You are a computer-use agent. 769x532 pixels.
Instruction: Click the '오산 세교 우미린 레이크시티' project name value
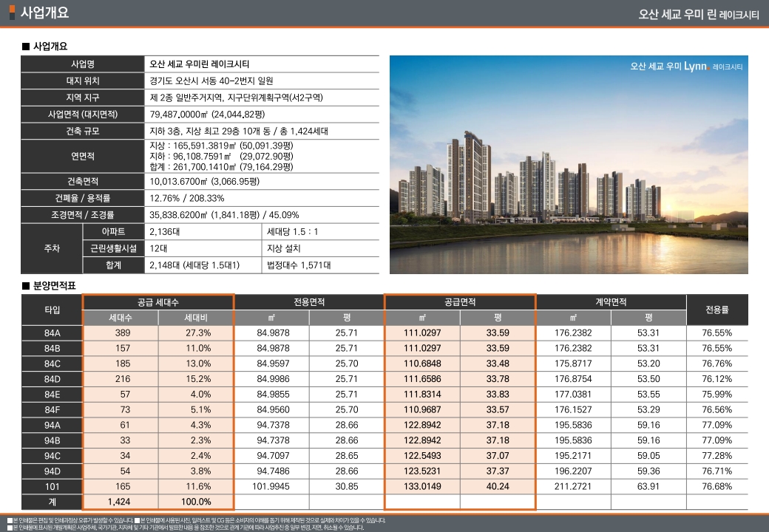point(200,64)
